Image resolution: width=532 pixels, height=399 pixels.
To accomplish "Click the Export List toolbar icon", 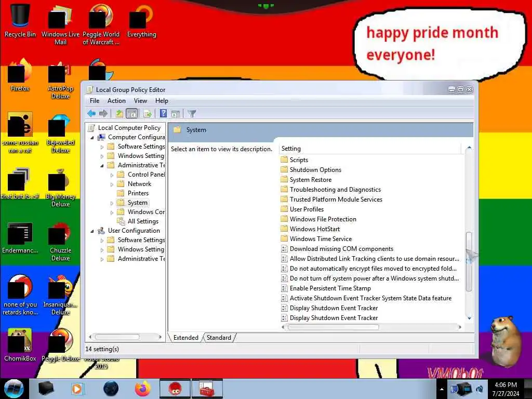I will point(147,113).
